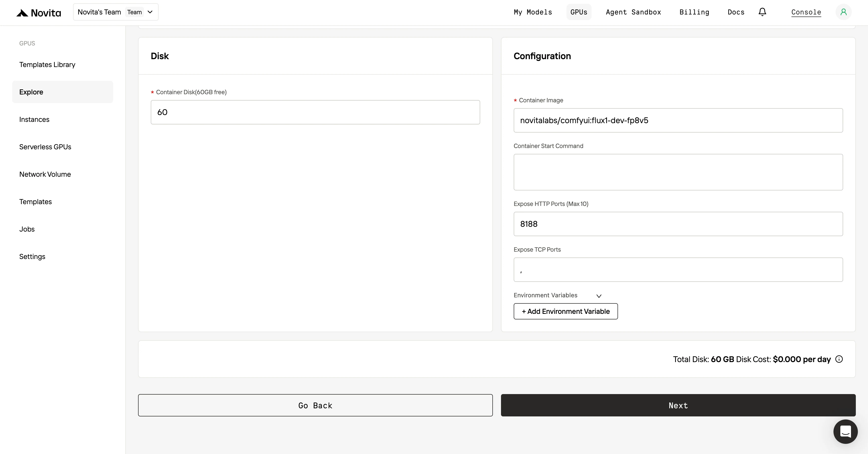Image resolution: width=868 pixels, height=454 pixels.
Task: Click the Novita logo
Action: [x=39, y=13]
